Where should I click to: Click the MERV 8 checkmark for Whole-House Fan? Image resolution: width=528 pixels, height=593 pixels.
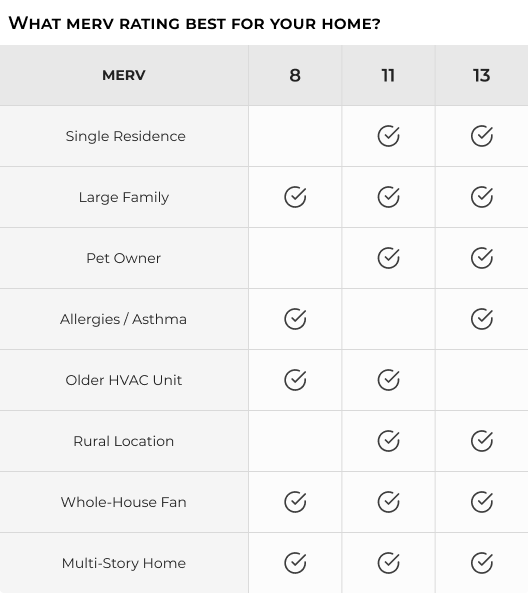point(295,502)
